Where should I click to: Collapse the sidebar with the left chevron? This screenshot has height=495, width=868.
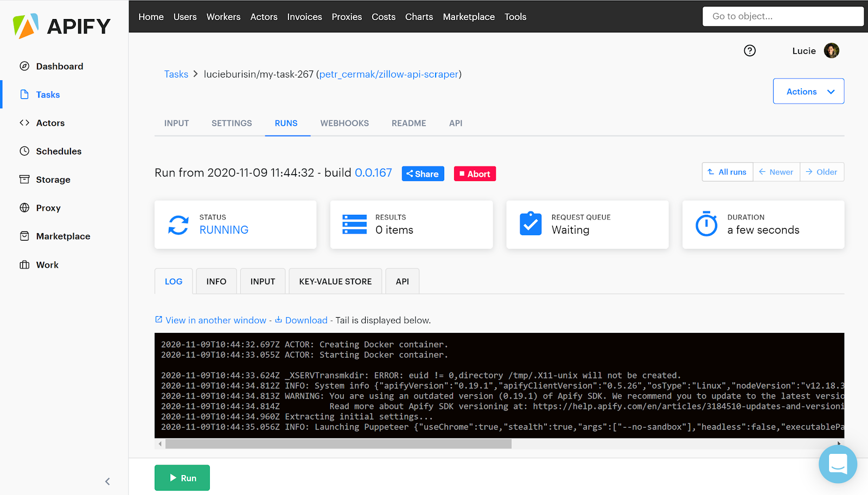(107, 481)
